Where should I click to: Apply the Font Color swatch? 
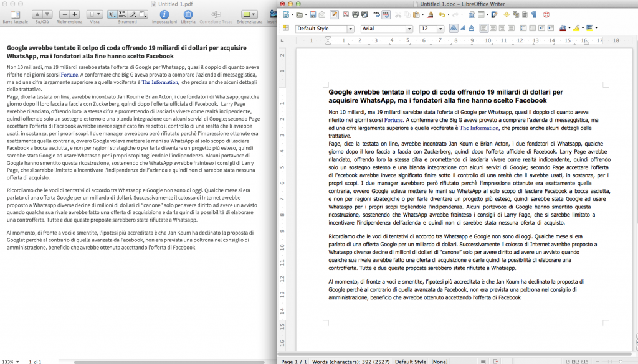tap(563, 28)
